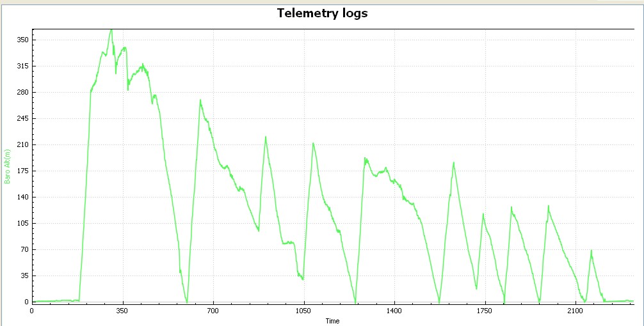The width and height of the screenshot is (644, 326).
Task: Click the 1400 Time axis tick label
Action: (x=394, y=311)
